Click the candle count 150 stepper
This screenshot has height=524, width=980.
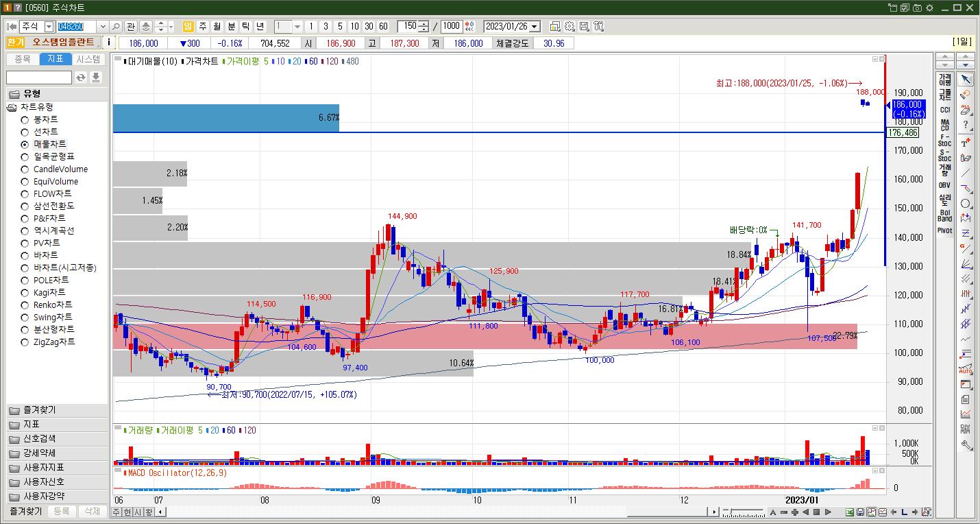pyautogui.click(x=424, y=26)
